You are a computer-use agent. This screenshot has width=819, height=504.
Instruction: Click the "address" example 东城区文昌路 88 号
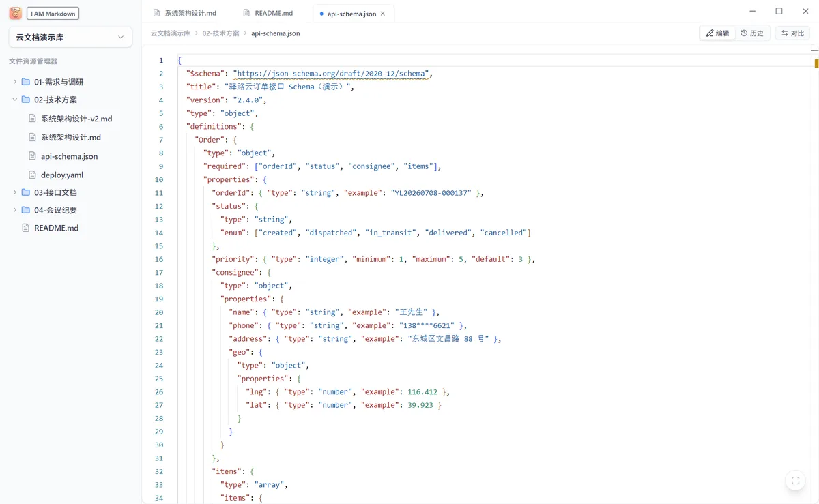448,339
